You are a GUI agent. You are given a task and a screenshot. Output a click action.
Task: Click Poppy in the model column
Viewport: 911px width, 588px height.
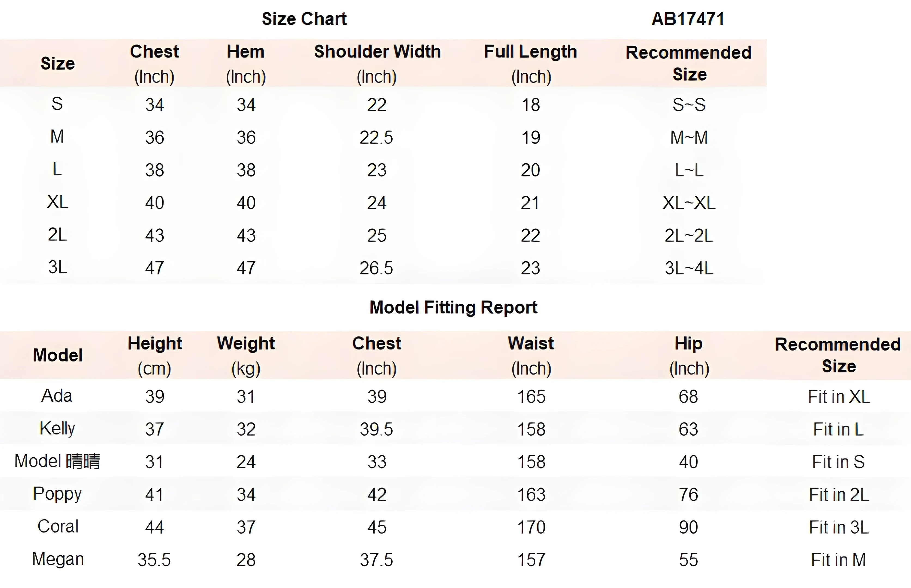coord(57,494)
